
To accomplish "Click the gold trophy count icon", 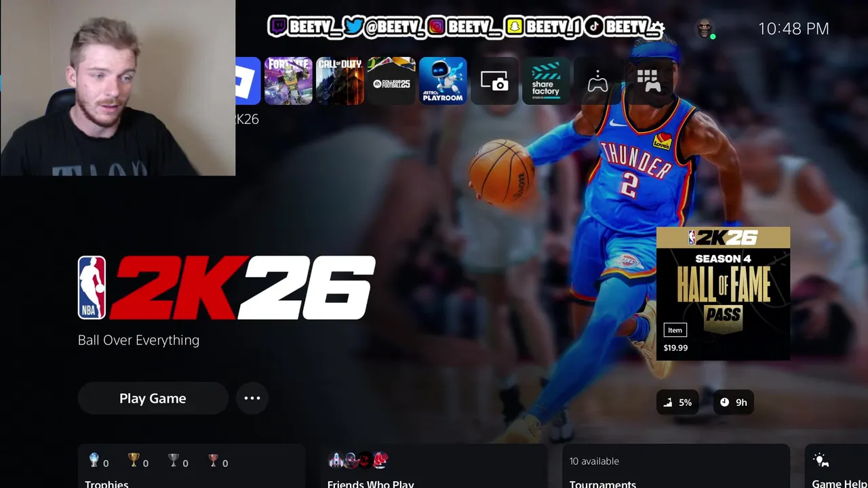I will (134, 461).
